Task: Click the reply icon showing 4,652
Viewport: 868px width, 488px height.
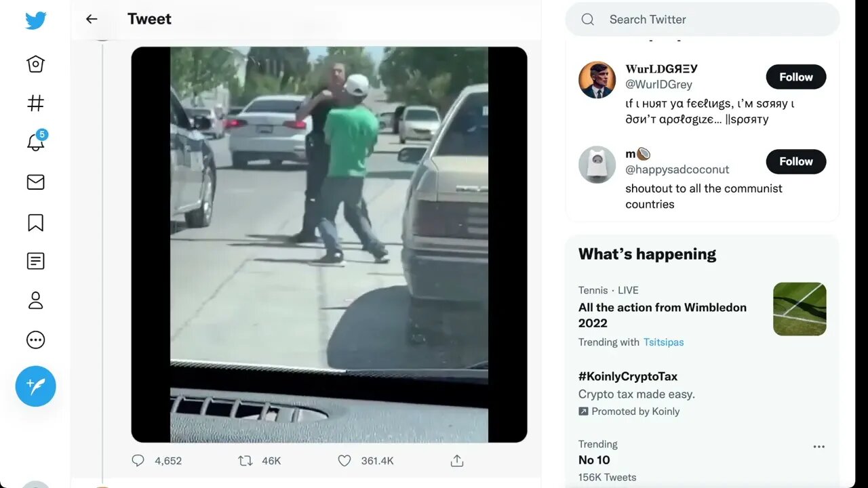Action: pyautogui.click(x=138, y=461)
